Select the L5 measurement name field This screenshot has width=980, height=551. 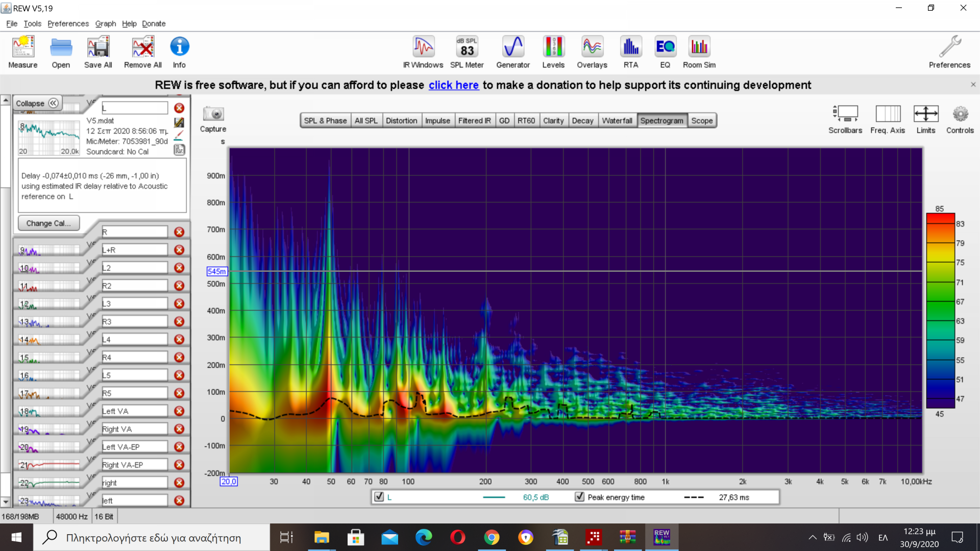(135, 375)
